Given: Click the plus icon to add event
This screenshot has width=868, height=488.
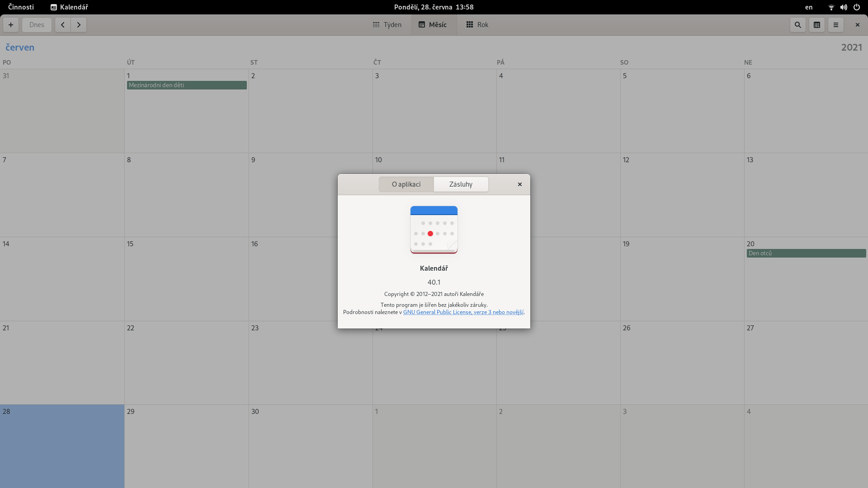Looking at the screenshot, I should [x=11, y=25].
